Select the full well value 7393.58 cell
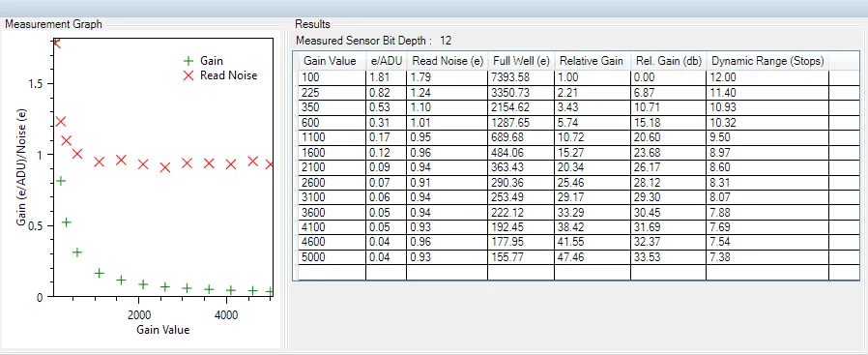 (x=520, y=77)
